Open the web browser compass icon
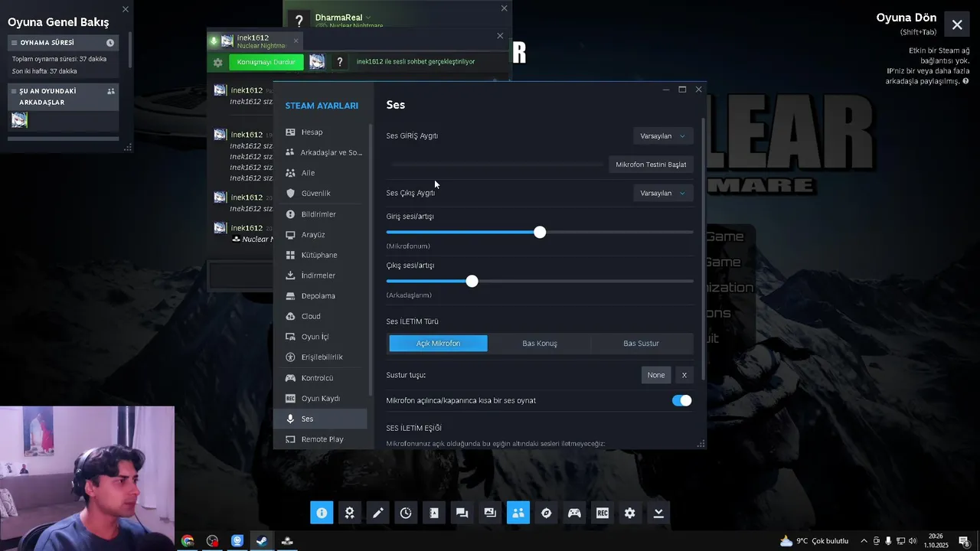 546,513
